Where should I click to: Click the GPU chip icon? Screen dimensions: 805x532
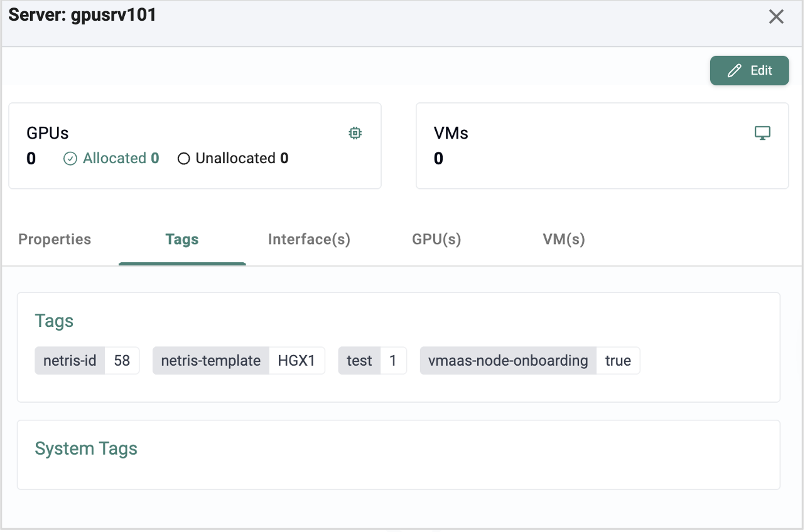[x=355, y=133]
